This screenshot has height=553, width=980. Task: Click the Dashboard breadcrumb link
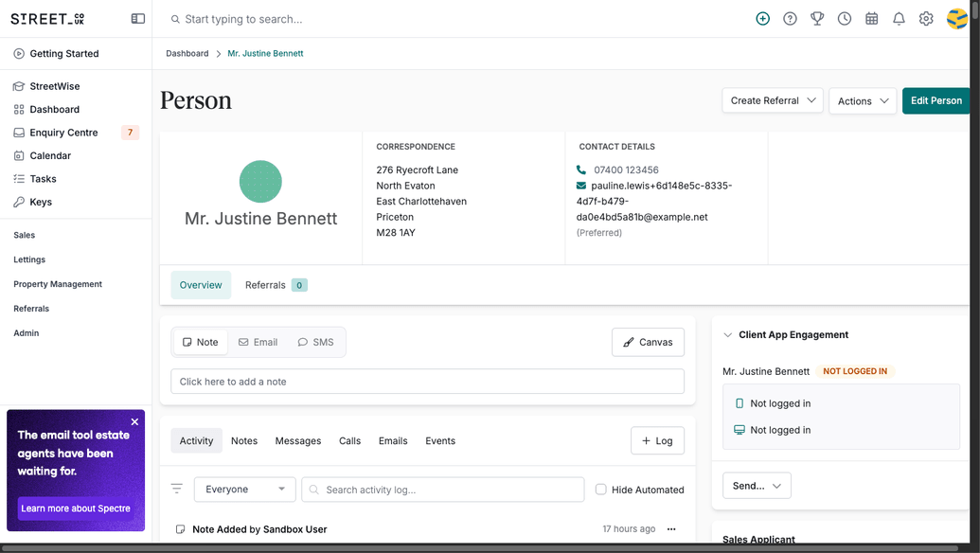point(187,54)
